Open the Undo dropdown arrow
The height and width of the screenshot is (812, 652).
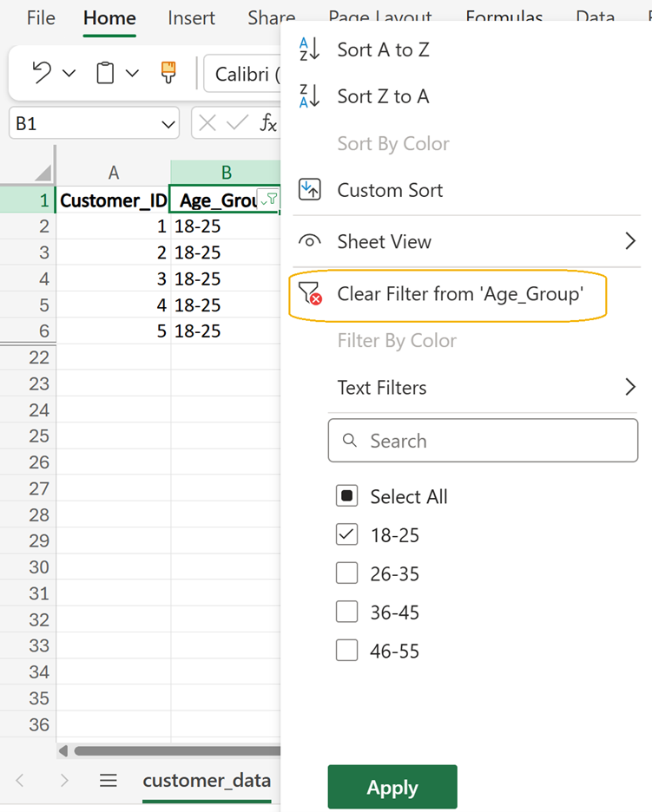pyautogui.click(x=69, y=74)
